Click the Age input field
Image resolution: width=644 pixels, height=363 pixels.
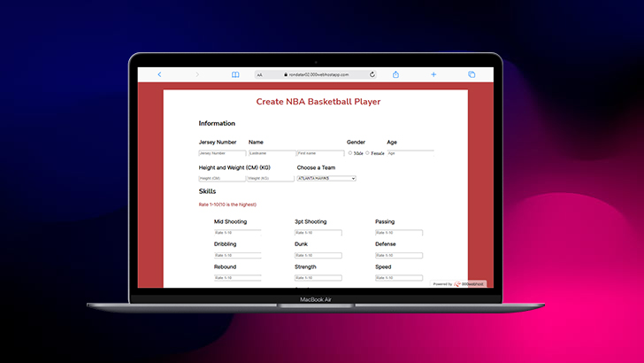[410, 153]
